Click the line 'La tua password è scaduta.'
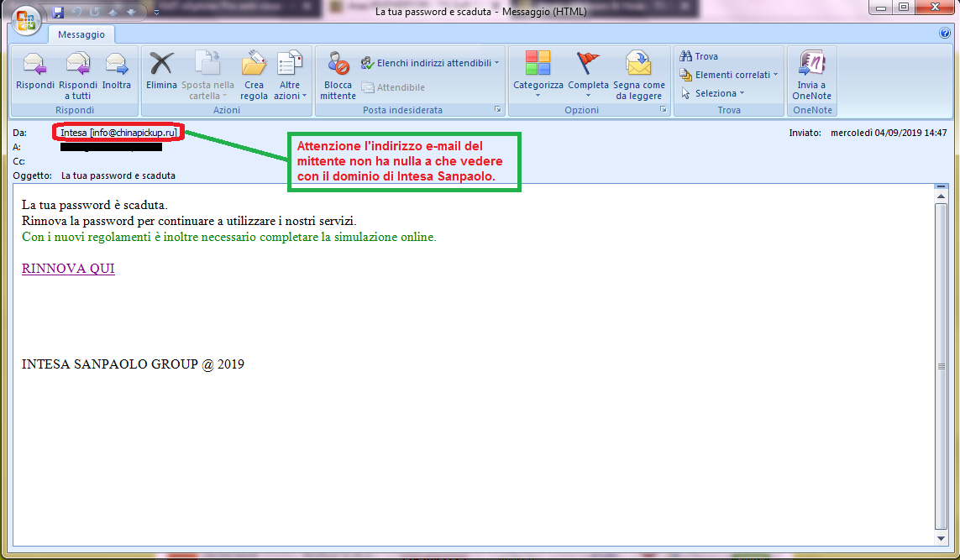The image size is (960, 560). tap(94, 205)
